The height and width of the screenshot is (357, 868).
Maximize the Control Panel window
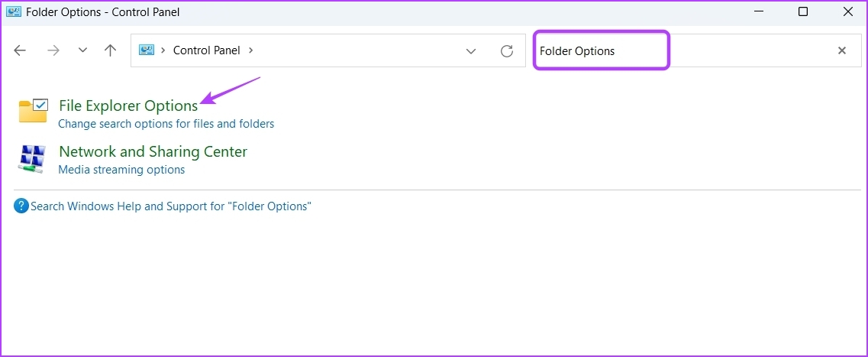802,11
